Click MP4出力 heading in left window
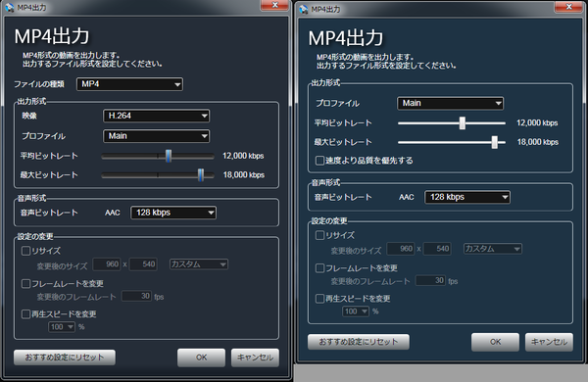Screen dimensions: 588x382 tap(52, 36)
